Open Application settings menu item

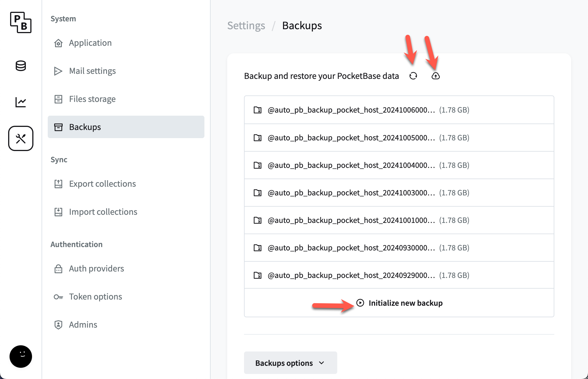(90, 43)
